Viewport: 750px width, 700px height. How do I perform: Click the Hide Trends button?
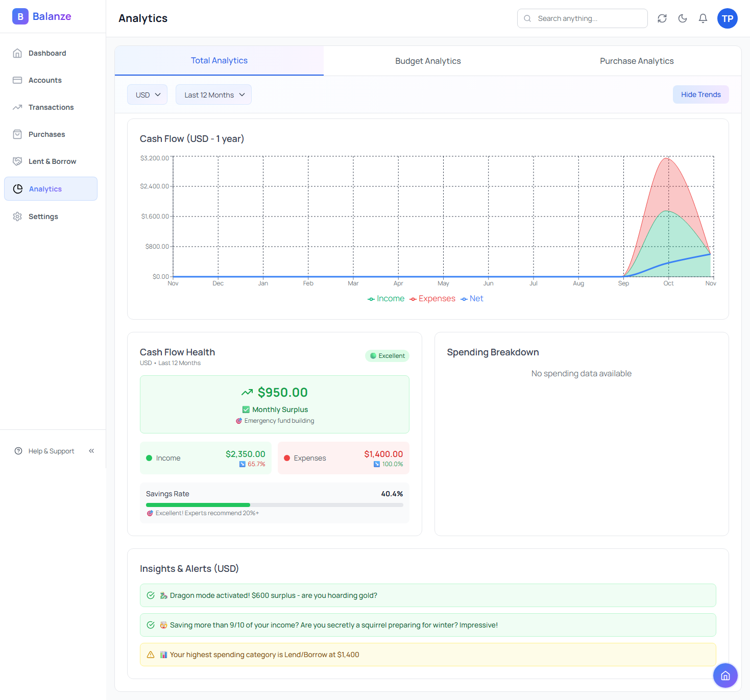700,94
